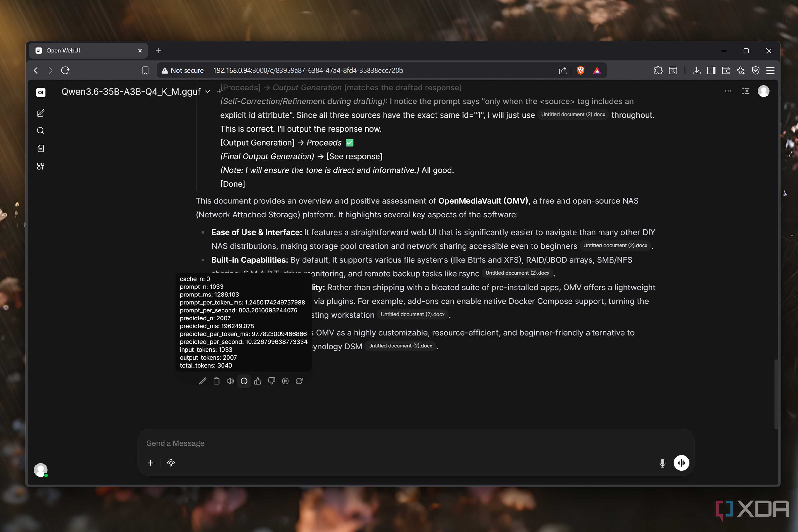Toggle the browser sidebar panel

[x=711, y=70]
